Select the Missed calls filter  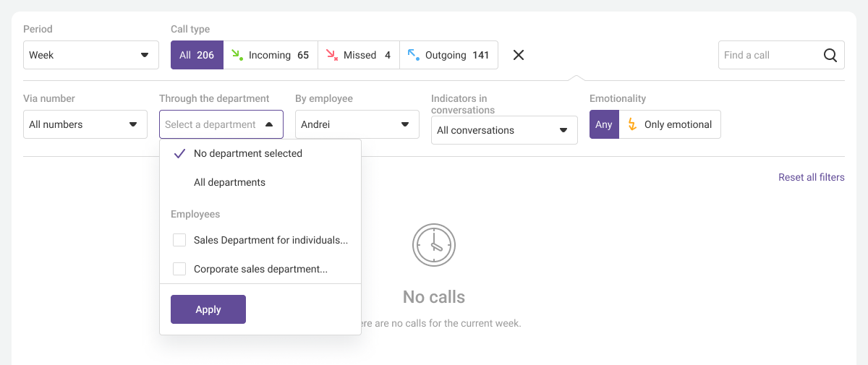359,55
